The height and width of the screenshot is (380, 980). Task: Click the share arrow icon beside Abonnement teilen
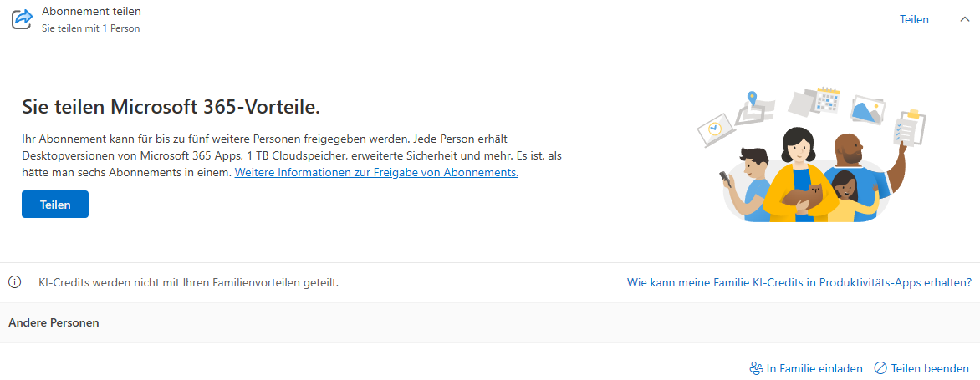(22, 18)
